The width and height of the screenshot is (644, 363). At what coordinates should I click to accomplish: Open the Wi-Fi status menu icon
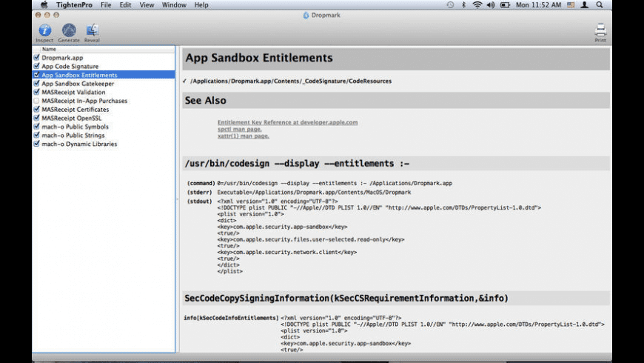tap(477, 4)
